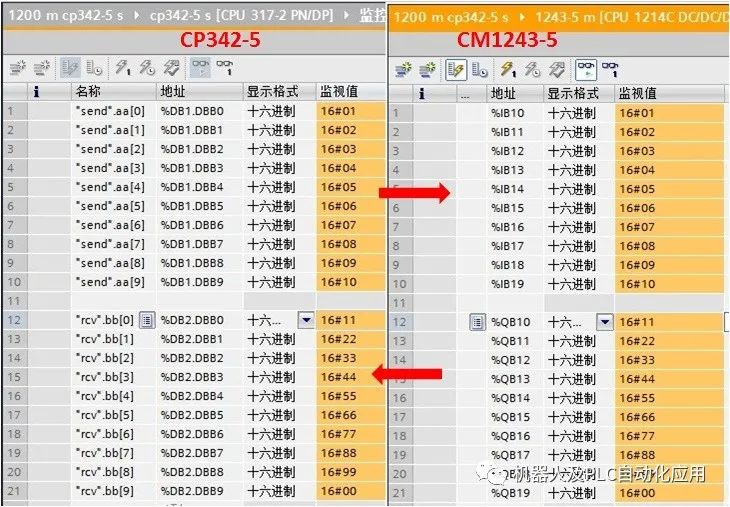
Task: Toggle modify columns icon in CP342-5 toolbar
Action: point(71,68)
